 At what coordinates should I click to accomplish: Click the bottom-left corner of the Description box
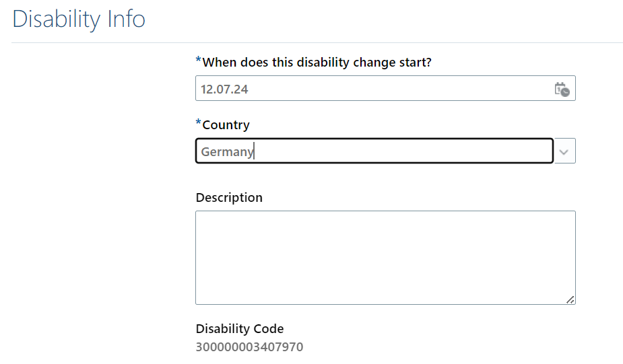pyautogui.click(x=196, y=303)
